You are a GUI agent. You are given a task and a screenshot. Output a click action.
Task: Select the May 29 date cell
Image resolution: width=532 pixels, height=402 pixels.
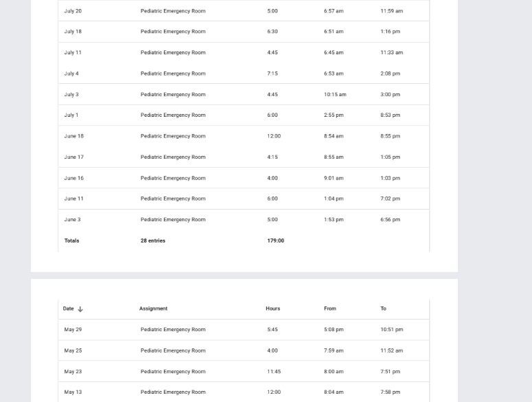73,330
